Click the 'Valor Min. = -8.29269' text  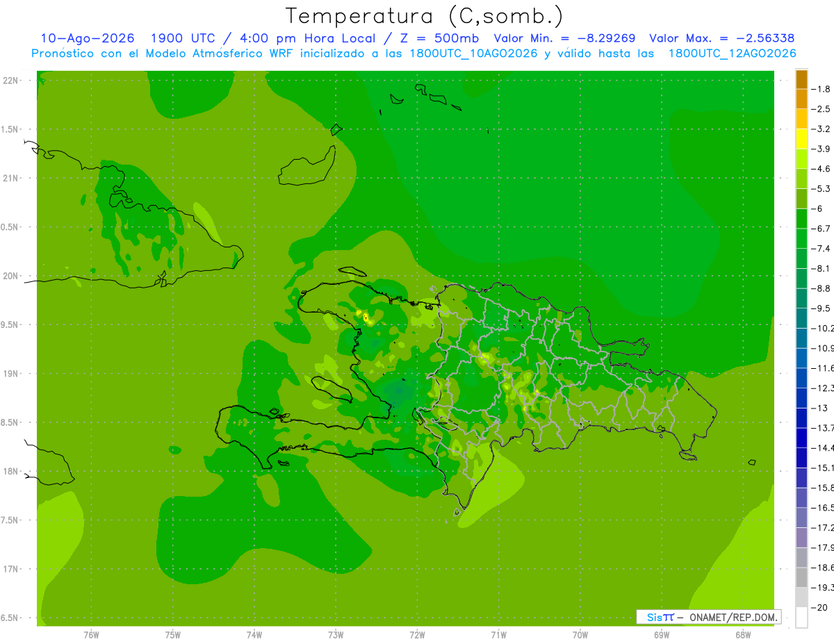tap(564, 38)
